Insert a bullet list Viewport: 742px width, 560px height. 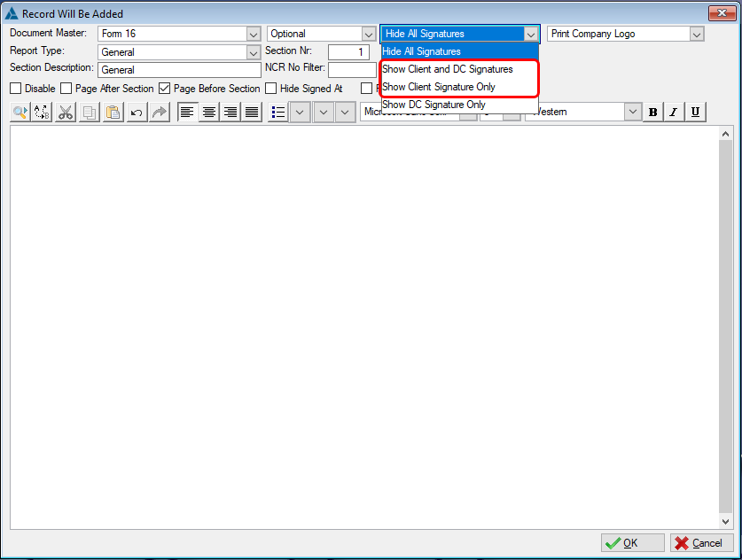[x=277, y=113]
